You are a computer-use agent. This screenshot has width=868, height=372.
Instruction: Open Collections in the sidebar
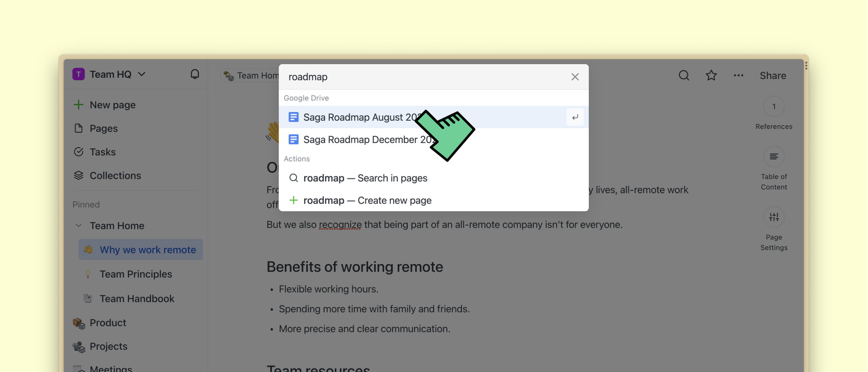coord(115,176)
